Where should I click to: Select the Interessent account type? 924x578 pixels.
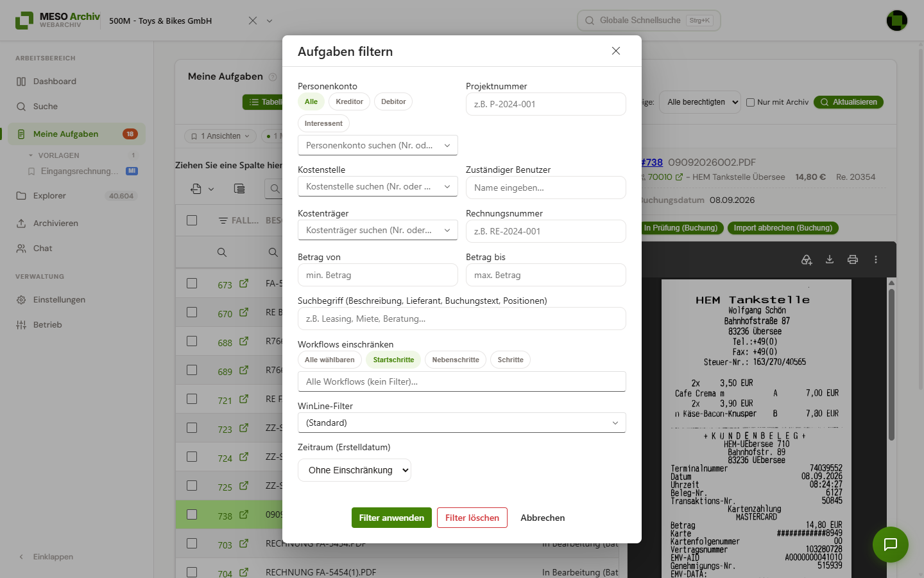(x=323, y=123)
